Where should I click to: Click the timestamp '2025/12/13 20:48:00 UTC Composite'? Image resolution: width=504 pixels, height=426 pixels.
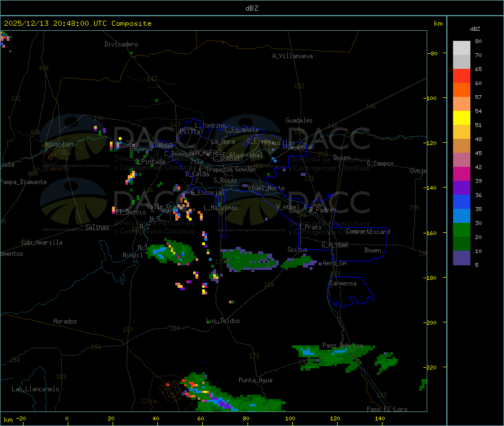click(77, 24)
